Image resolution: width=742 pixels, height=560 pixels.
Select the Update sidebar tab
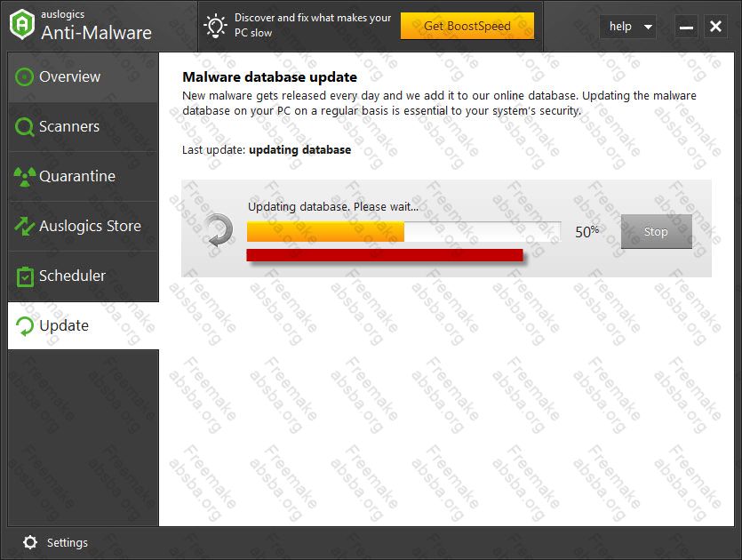click(84, 325)
